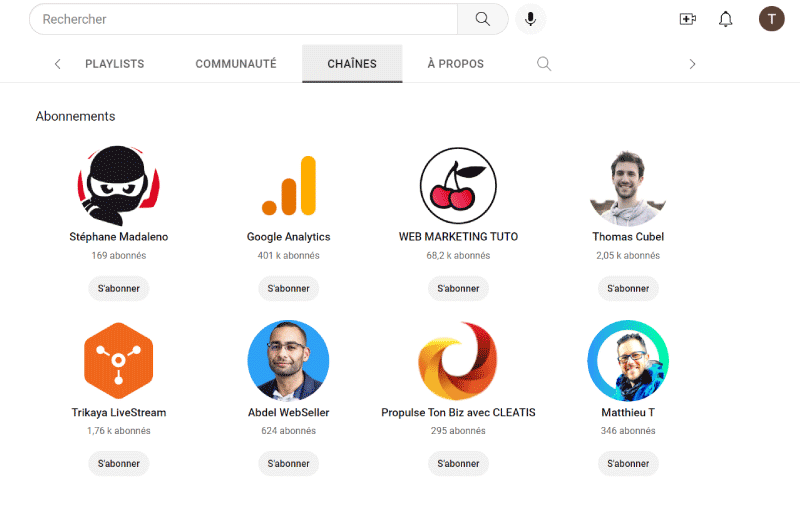Subscribe to Trikaya LiveStream
The height and width of the screenshot is (530, 800).
click(118, 463)
